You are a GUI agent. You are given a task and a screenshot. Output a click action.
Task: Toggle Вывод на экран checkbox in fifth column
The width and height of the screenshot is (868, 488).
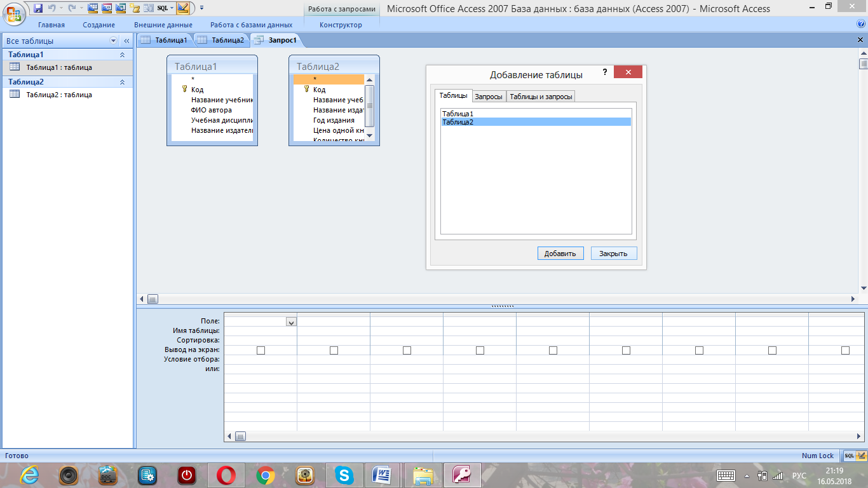[x=553, y=350]
